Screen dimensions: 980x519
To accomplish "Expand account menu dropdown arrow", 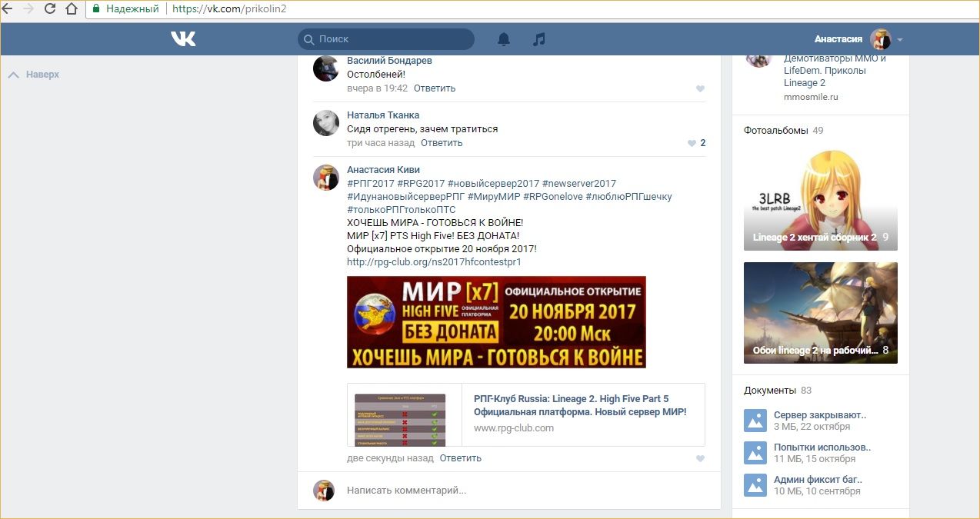I will click(900, 40).
